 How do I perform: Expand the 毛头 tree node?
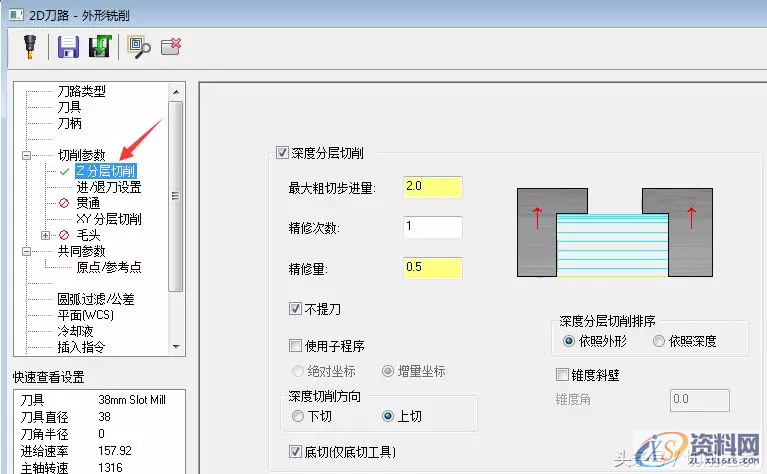point(45,236)
